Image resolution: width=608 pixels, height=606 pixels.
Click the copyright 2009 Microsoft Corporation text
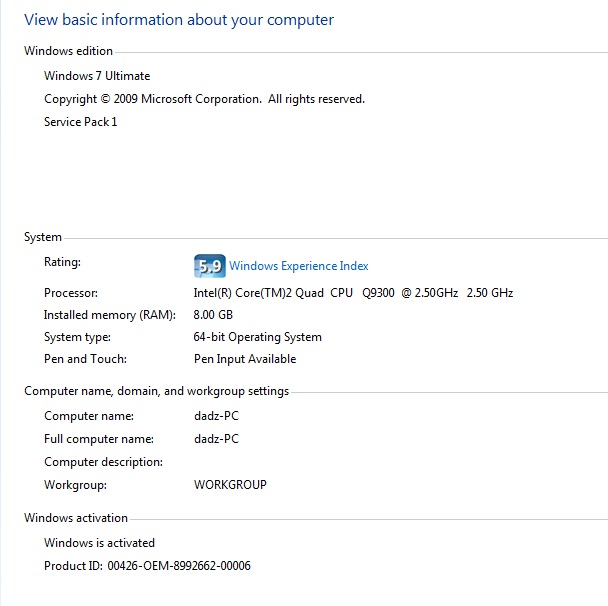point(204,99)
